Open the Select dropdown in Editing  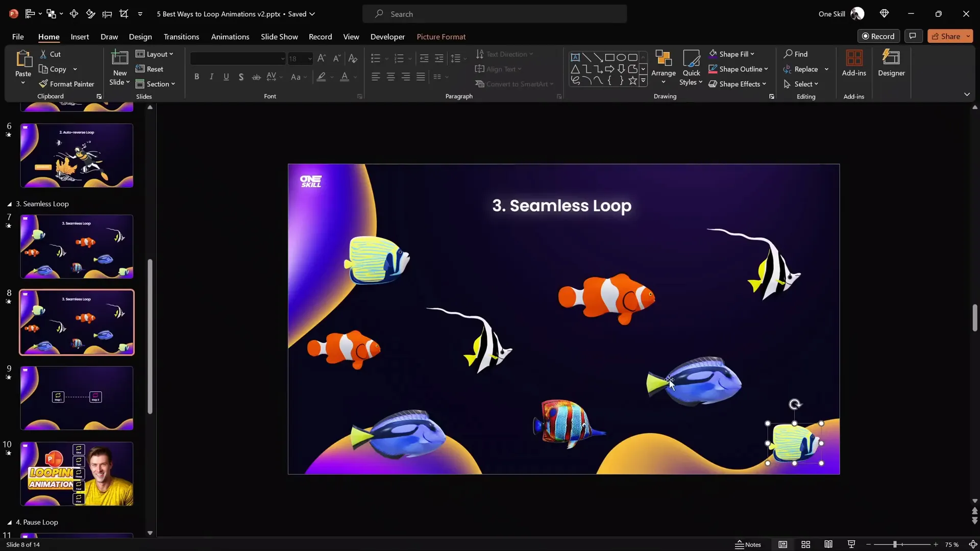pyautogui.click(x=801, y=84)
